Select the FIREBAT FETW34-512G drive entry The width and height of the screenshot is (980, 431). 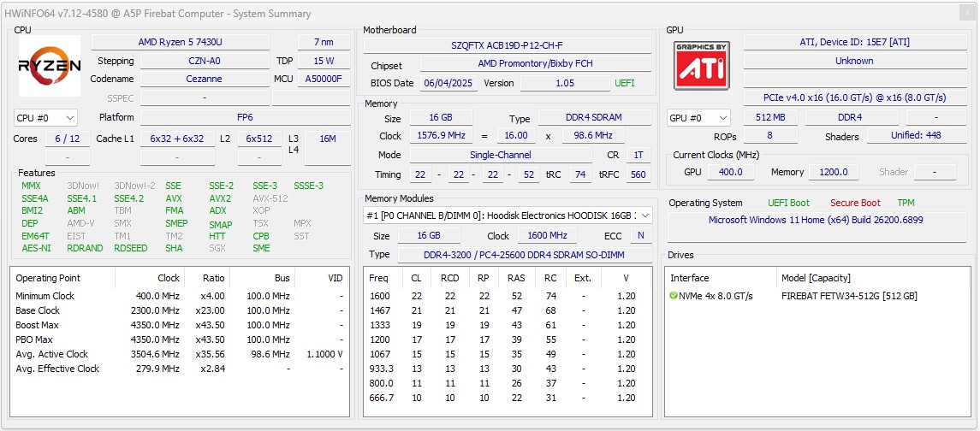(x=849, y=296)
